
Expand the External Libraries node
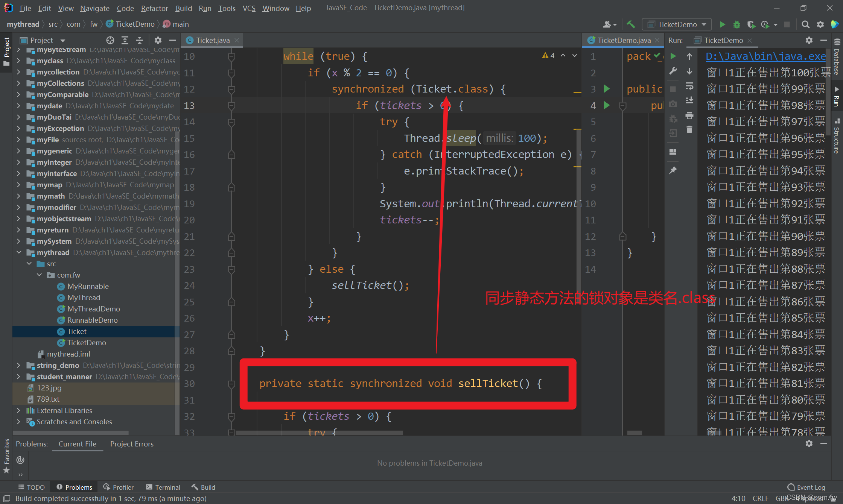click(x=19, y=410)
